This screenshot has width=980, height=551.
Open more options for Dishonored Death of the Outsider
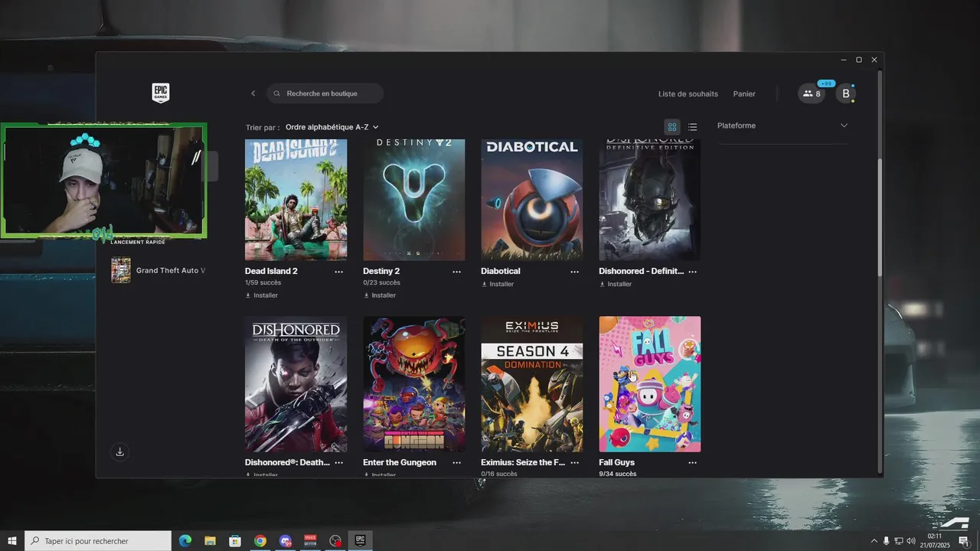pyautogui.click(x=338, y=463)
